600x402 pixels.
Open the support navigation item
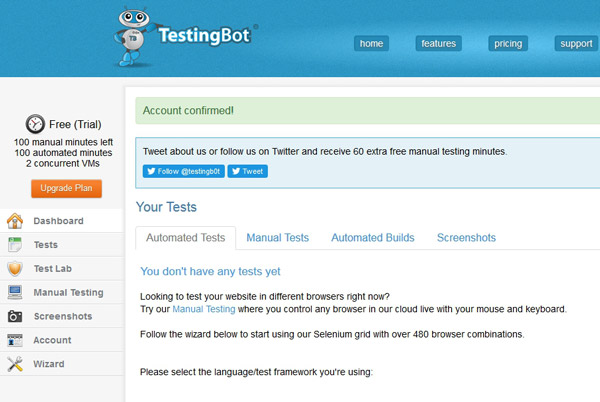576,44
